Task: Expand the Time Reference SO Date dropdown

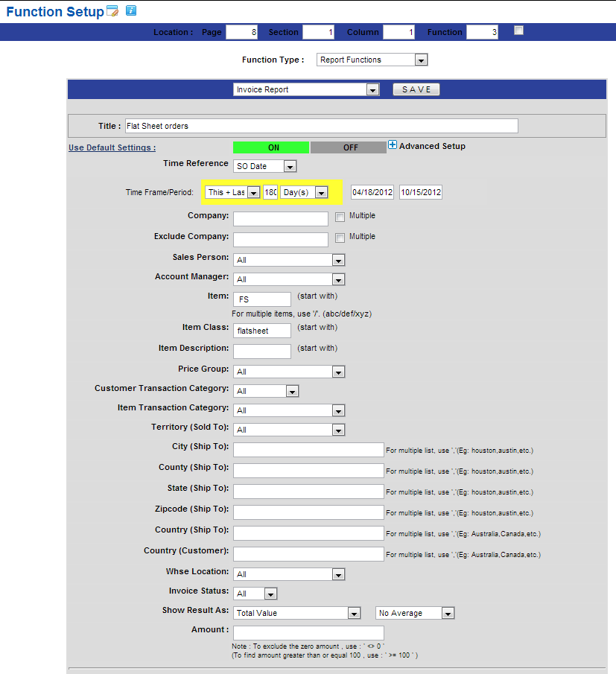Action: (x=264, y=167)
